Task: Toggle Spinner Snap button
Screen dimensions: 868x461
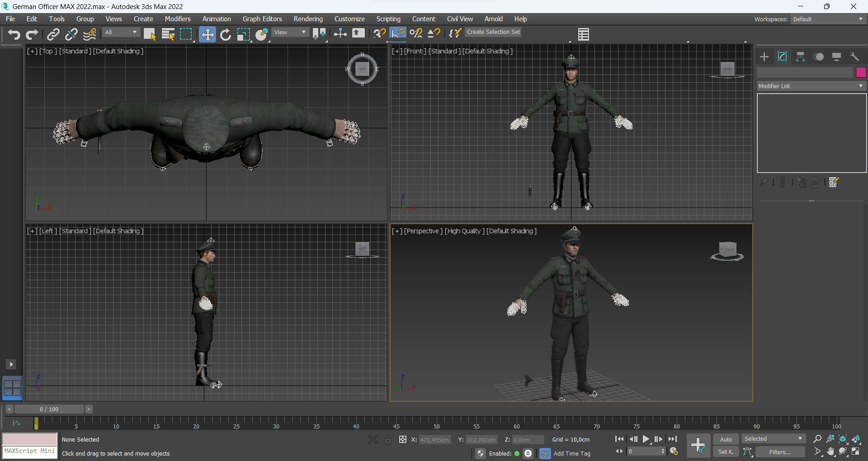Action: click(434, 34)
